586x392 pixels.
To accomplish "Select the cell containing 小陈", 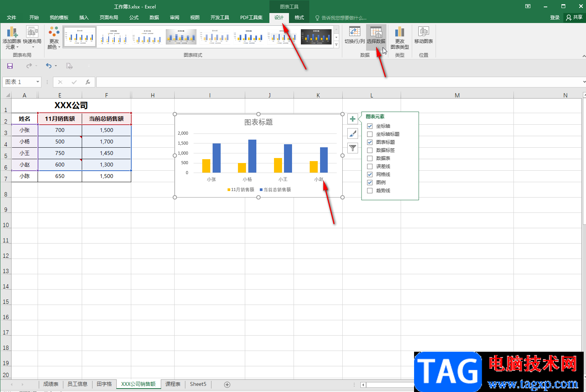I will [25, 176].
